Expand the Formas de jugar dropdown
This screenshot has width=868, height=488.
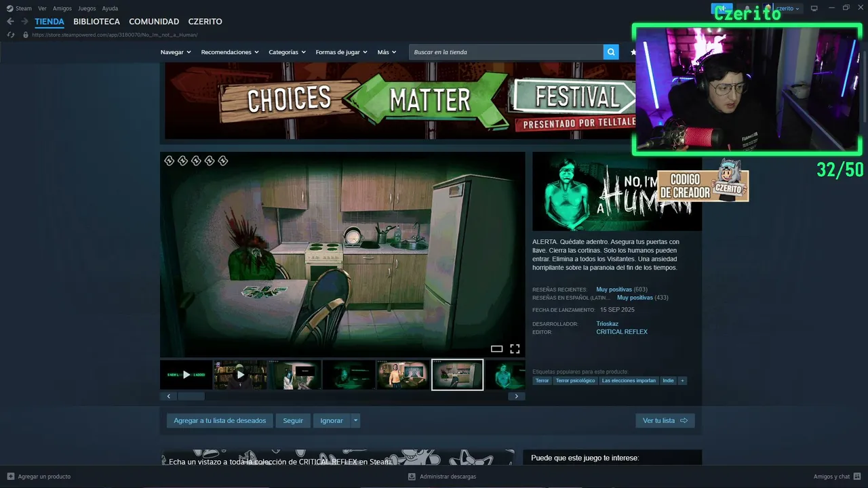click(342, 52)
